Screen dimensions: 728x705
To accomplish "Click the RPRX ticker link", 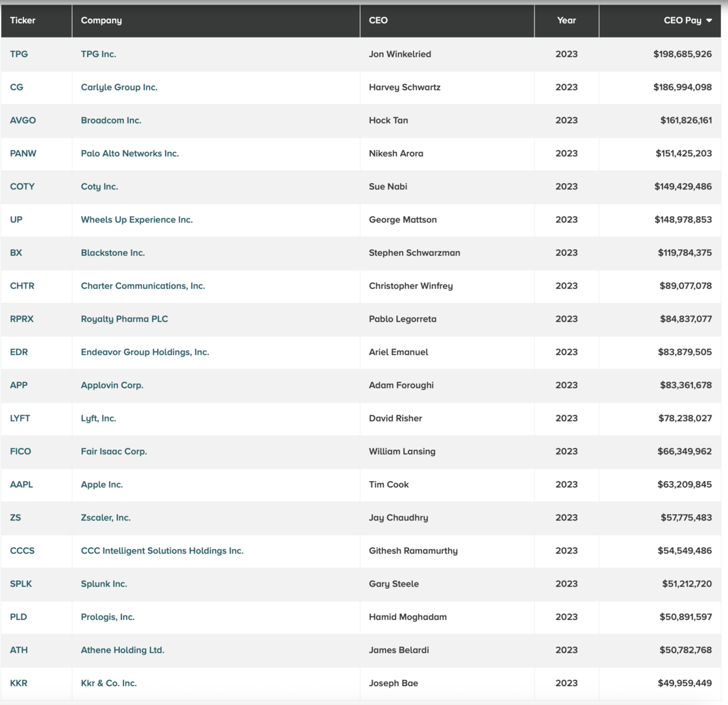I will point(22,319).
